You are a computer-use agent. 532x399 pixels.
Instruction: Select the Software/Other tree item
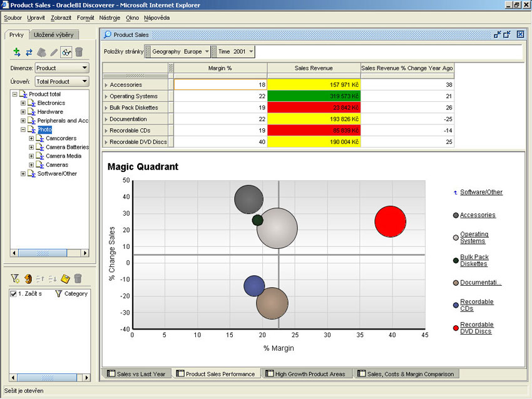57,174
